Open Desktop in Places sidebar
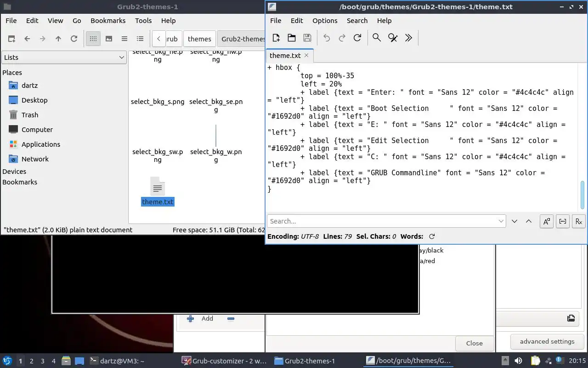 (x=34, y=100)
